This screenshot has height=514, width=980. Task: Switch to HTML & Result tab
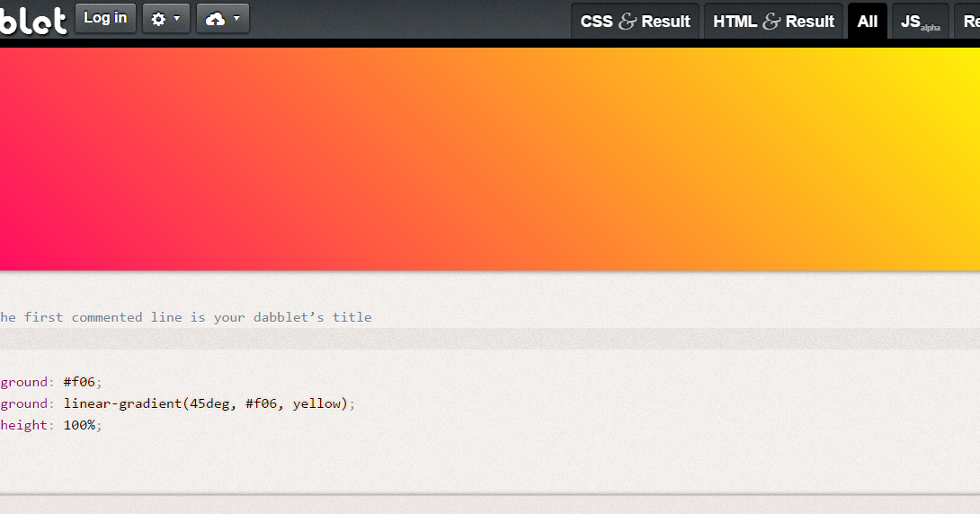[773, 22]
